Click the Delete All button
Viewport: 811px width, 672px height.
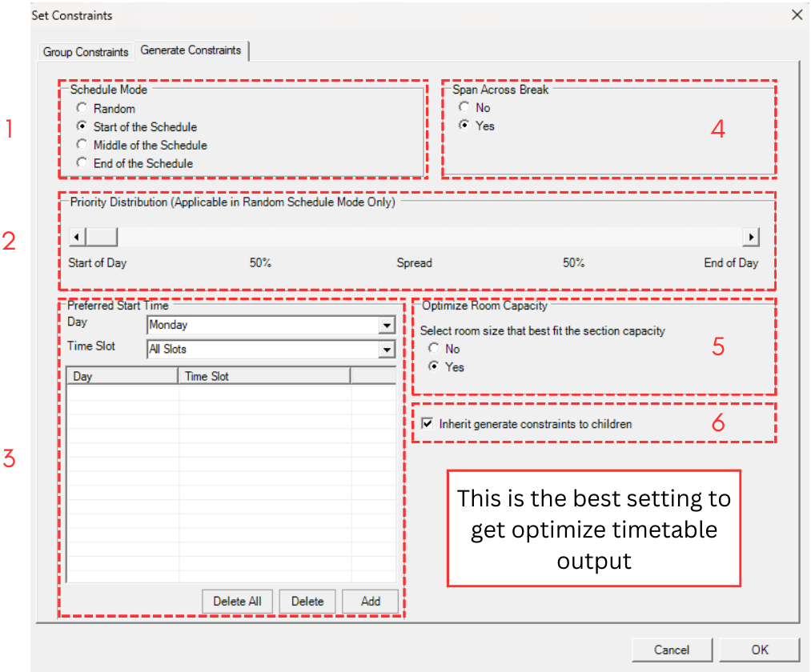[237, 602]
